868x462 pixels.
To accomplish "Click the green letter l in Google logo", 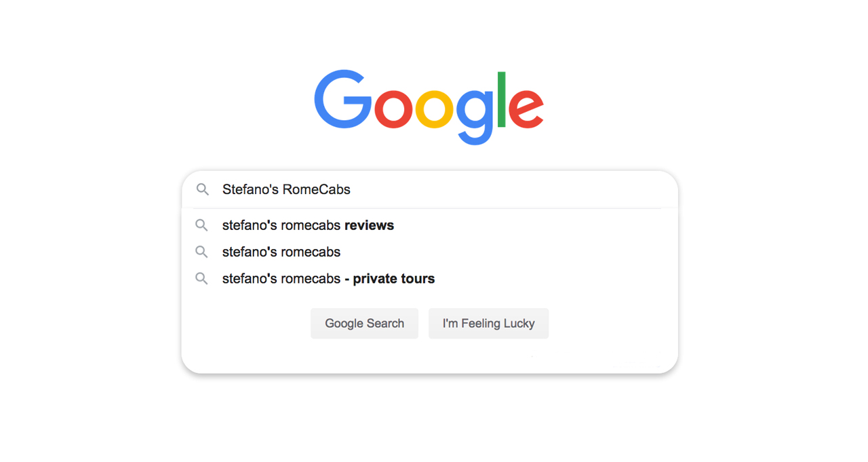I will 502,99.
